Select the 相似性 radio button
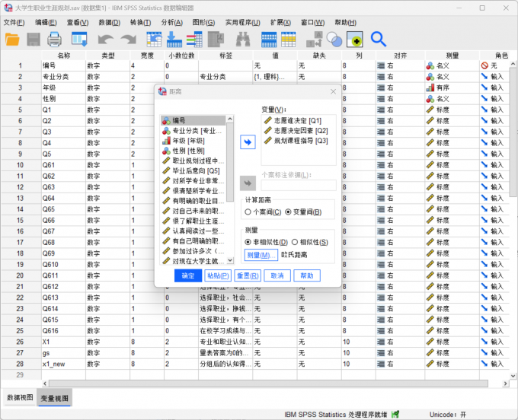This screenshot has height=420, width=518. click(296, 242)
